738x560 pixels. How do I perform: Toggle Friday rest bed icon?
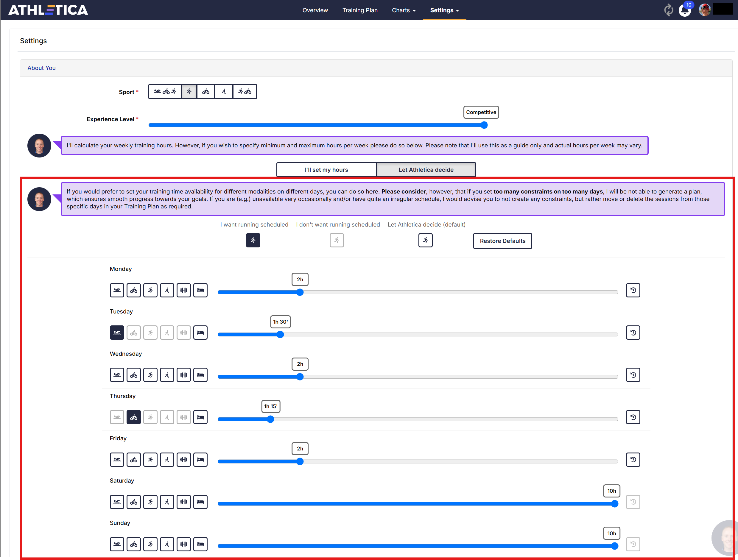pos(200,460)
